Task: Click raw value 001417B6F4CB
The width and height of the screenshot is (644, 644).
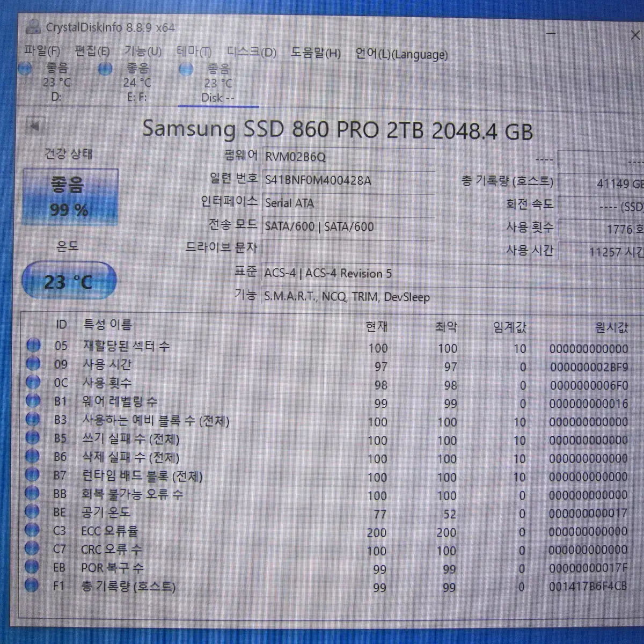Action: (588, 586)
